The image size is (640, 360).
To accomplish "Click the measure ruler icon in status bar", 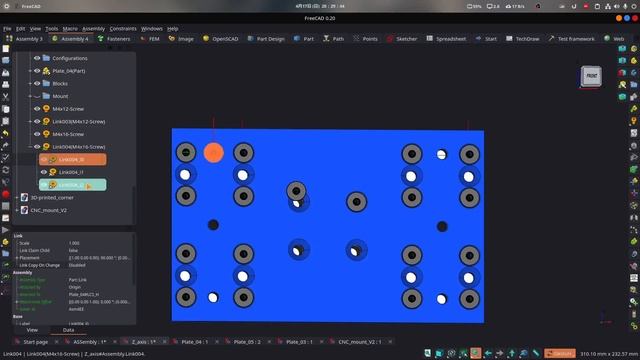I will [536, 353].
